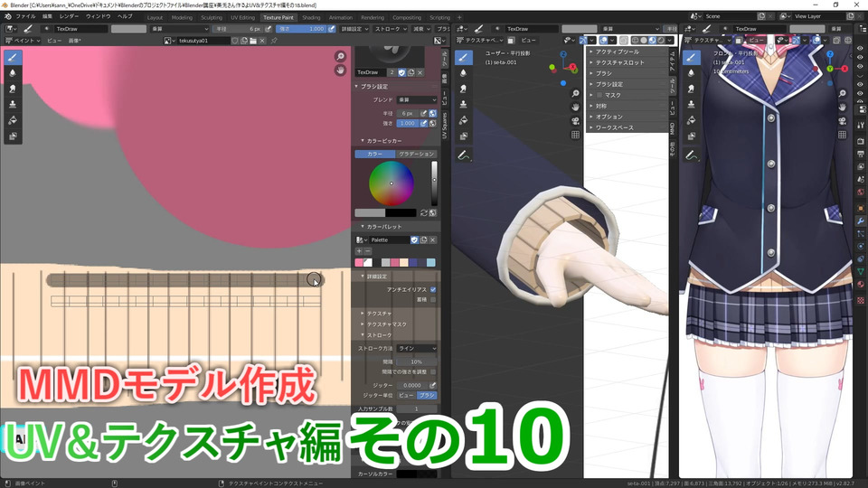Screen dimensions: 868x488
Task: Click the blue Z axis on the middle viewport gizmo
Action: pyautogui.click(x=563, y=55)
